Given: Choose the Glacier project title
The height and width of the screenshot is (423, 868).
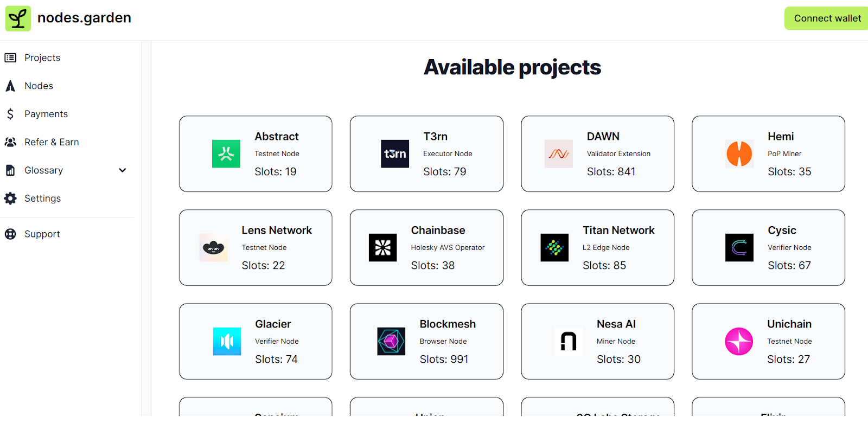Looking at the screenshot, I should click(x=273, y=324).
